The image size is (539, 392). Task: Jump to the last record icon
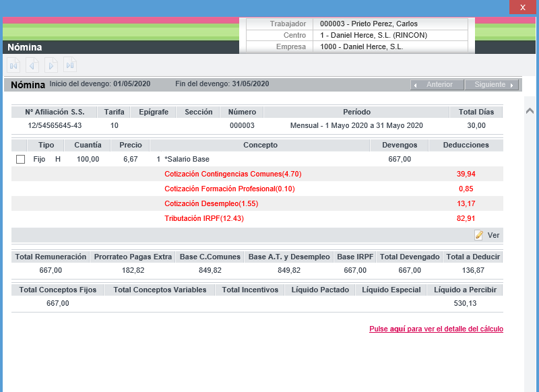point(70,65)
